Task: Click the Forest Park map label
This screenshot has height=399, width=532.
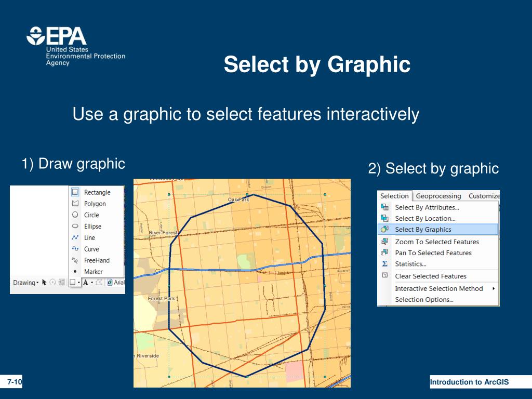Action: tap(161, 298)
